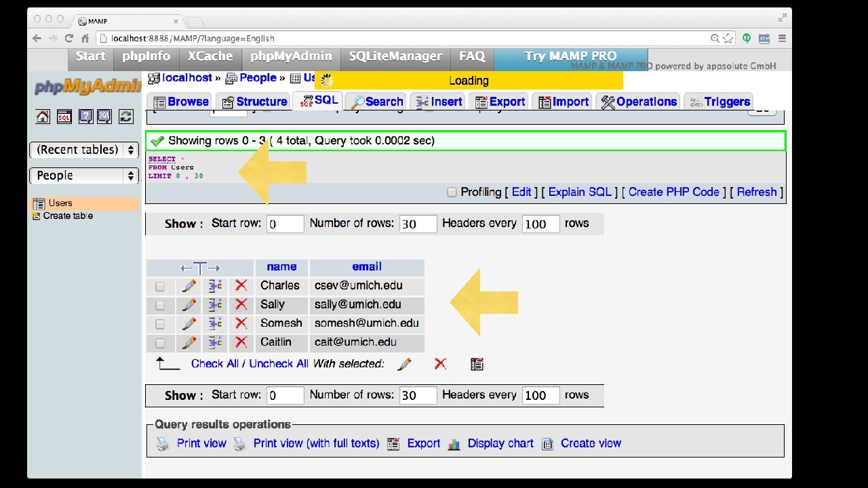Screen dimensions: 868x488
Task: Click the Create PHP Code link
Action: coord(674,192)
